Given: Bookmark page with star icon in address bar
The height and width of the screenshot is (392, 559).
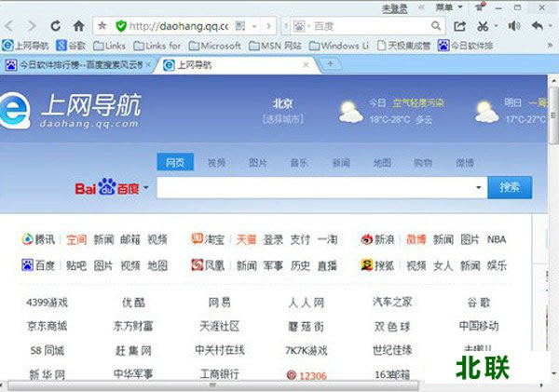Looking at the screenshot, I should [102, 26].
